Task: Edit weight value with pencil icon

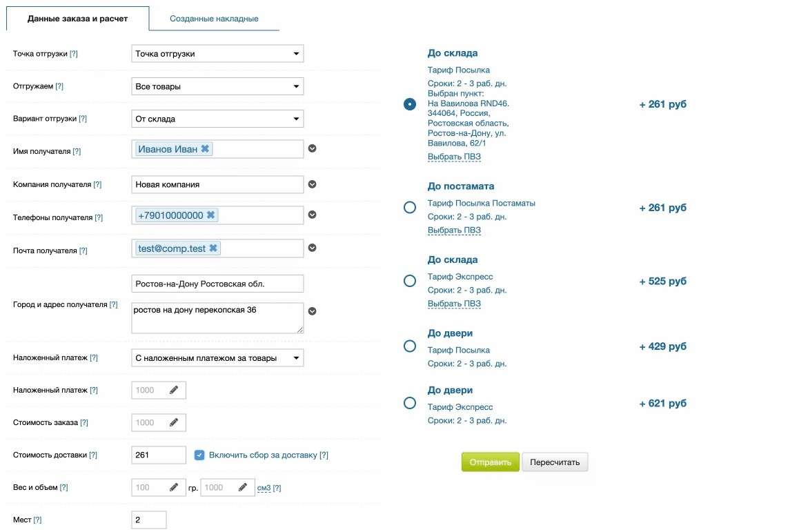Action: pyautogui.click(x=174, y=488)
